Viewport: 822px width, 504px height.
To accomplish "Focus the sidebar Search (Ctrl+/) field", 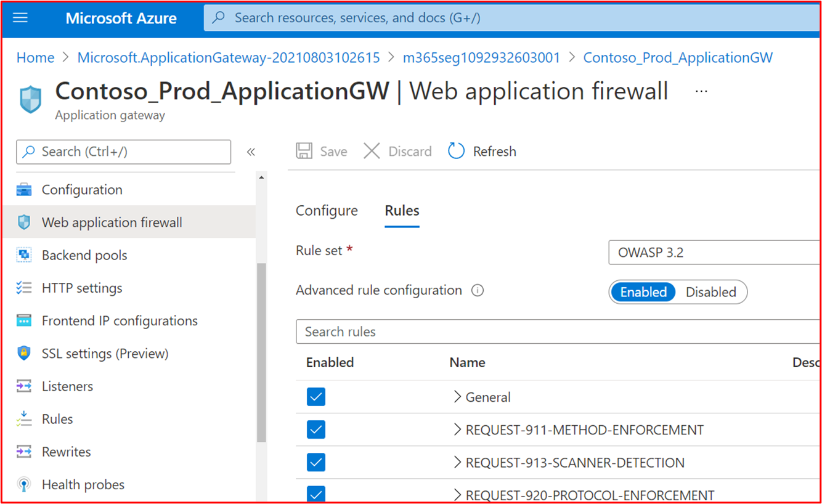I will [124, 152].
